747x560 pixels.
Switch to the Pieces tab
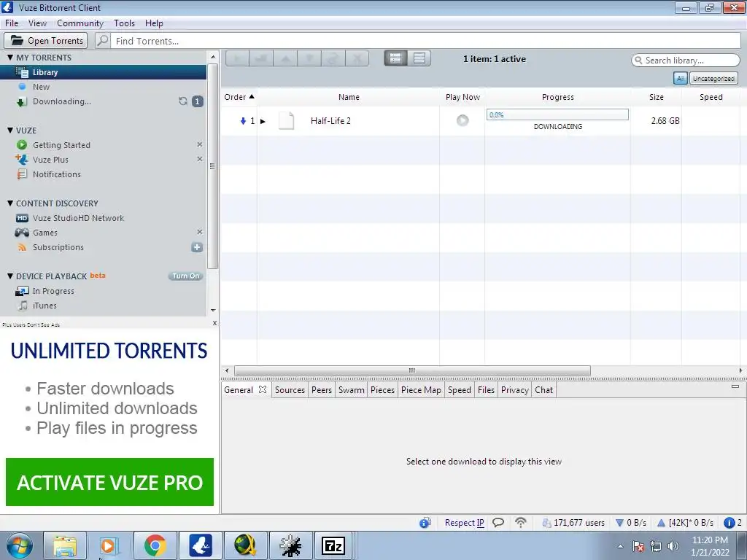click(x=382, y=390)
